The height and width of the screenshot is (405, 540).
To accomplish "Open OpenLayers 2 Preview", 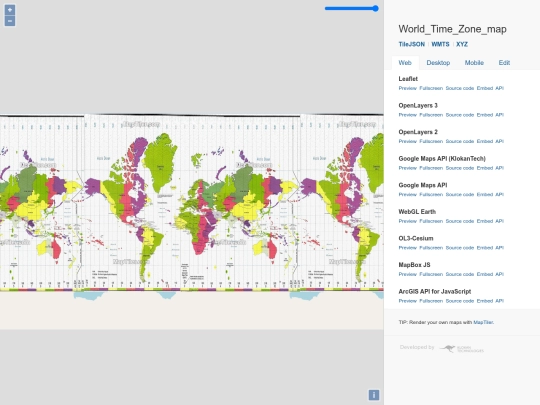I will click(x=407, y=141).
